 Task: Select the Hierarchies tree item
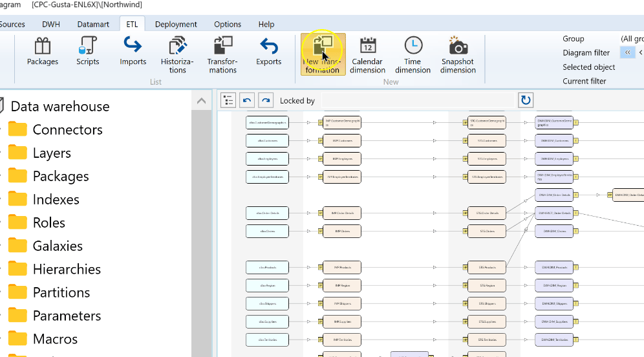(x=67, y=268)
